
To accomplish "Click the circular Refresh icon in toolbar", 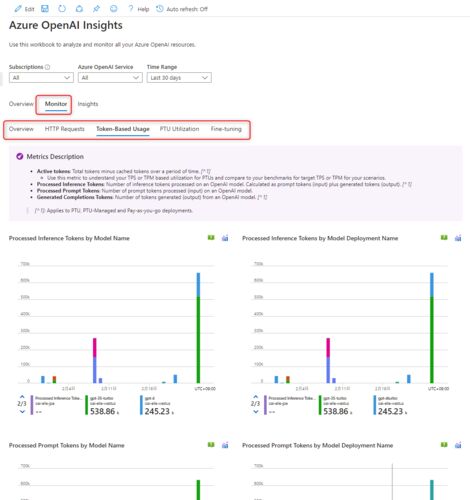I will tap(62, 9).
